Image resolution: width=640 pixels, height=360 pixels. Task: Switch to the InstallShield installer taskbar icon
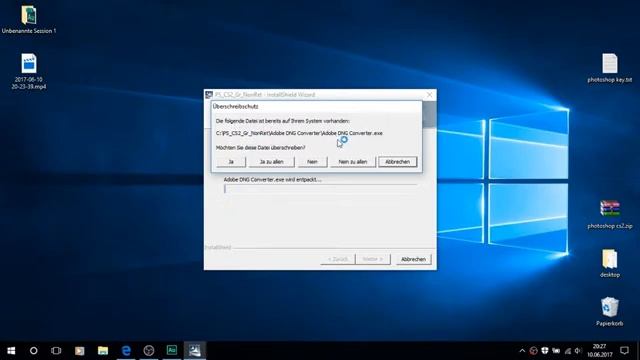[195, 351]
